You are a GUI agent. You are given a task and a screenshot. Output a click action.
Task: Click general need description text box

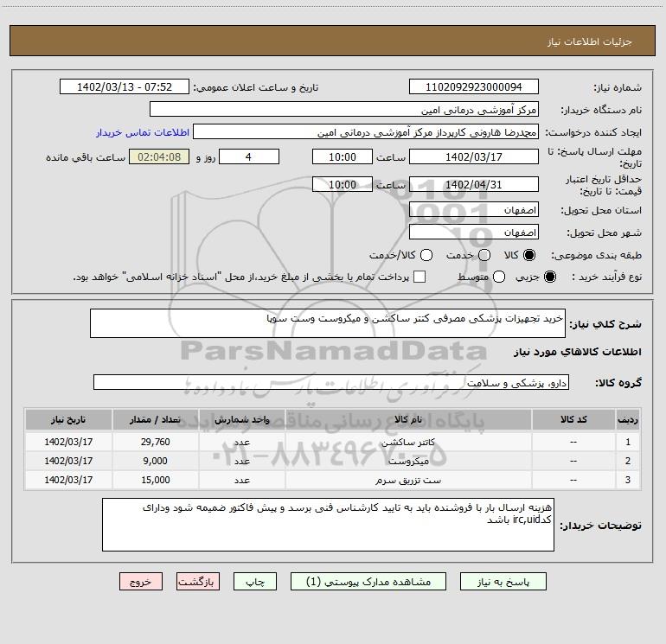coord(328,323)
